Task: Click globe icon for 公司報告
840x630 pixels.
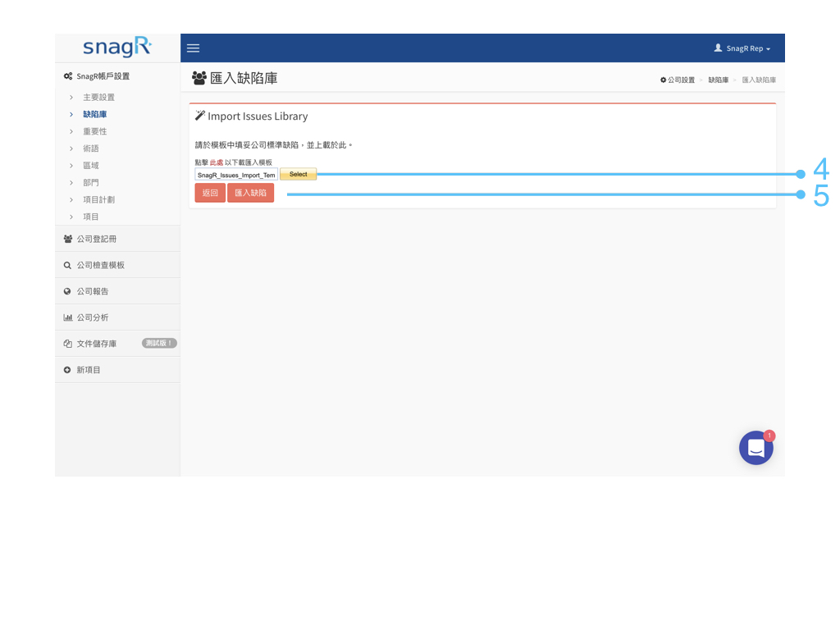Action: (67, 291)
